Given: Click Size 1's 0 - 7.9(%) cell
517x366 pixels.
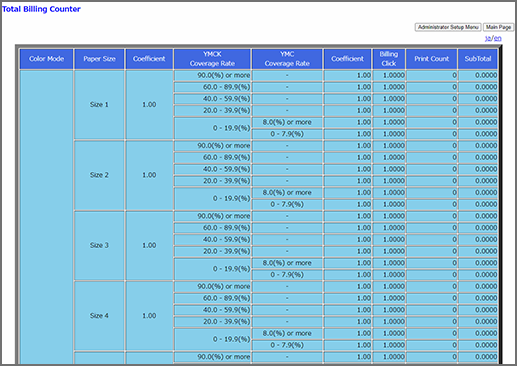Looking at the screenshot, I should [287, 134].
